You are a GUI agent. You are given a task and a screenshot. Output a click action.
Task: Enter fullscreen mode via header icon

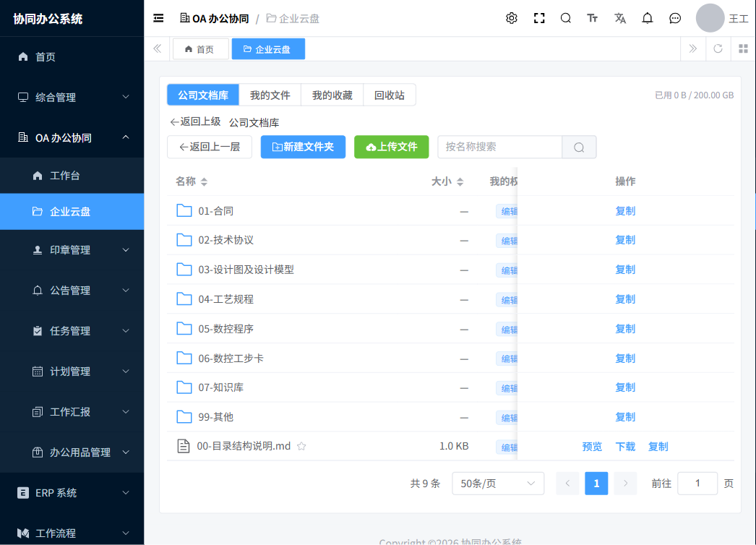(x=539, y=18)
